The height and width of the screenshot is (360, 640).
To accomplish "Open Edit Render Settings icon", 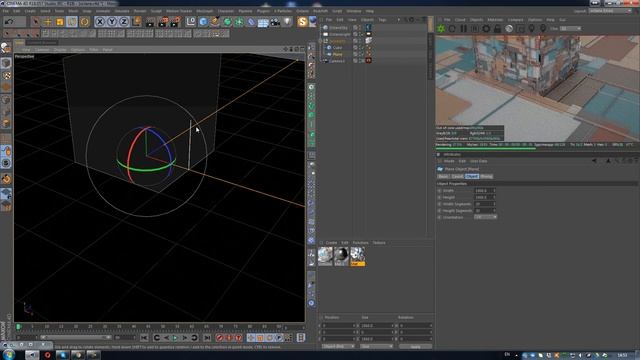I will click(176, 21).
